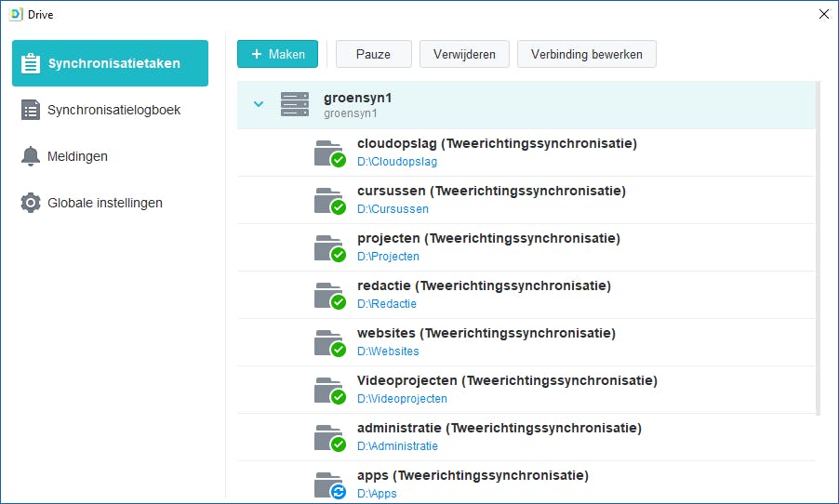Viewport: 839px width, 504px height.
Task: Click the cloudopslag folder icon
Action: point(329,153)
